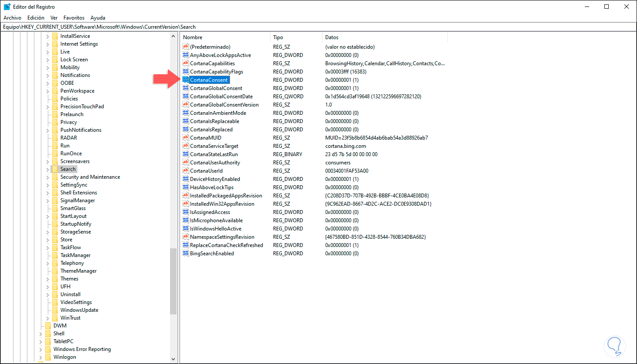The height and width of the screenshot is (364, 637).
Task: Open the Ayuda menu
Action: coord(98,18)
